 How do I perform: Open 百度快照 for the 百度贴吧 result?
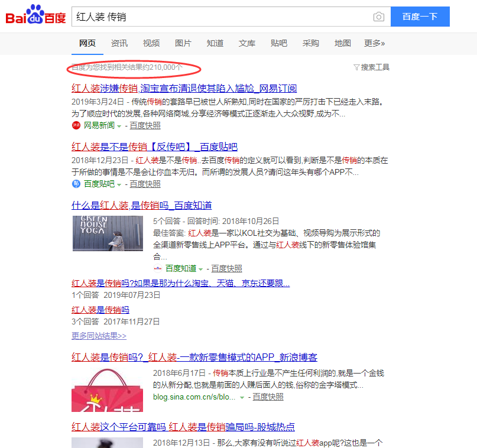tap(145, 184)
